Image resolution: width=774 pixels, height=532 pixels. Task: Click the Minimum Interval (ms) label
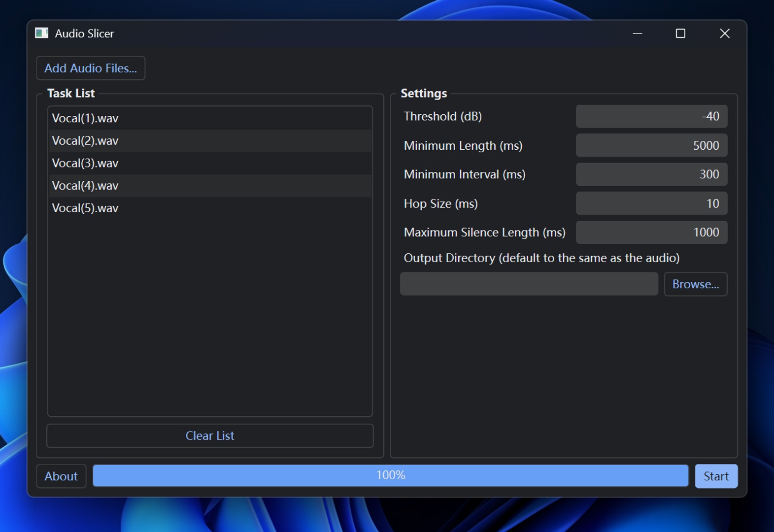(x=465, y=174)
